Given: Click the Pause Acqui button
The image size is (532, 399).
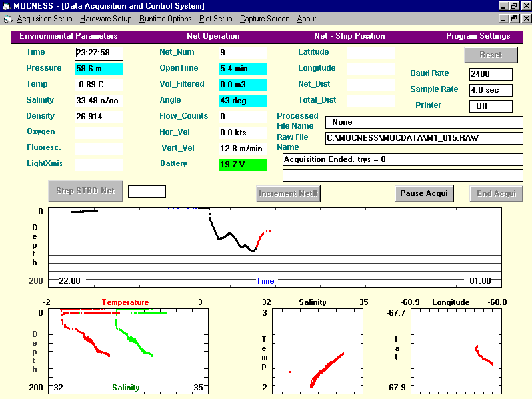Looking at the screenshot, I should click(x=424, y=193).
